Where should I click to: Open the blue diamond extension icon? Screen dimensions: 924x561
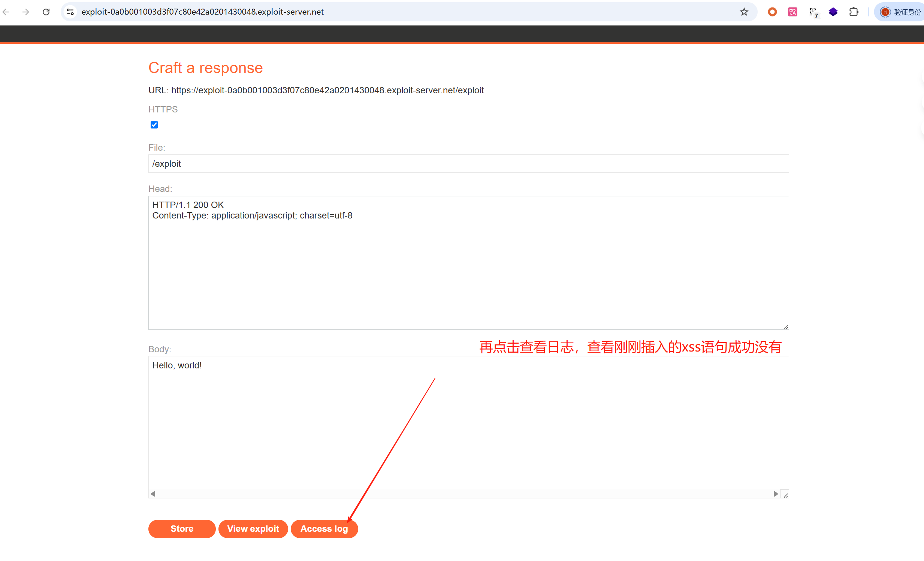tap(833, 12)
